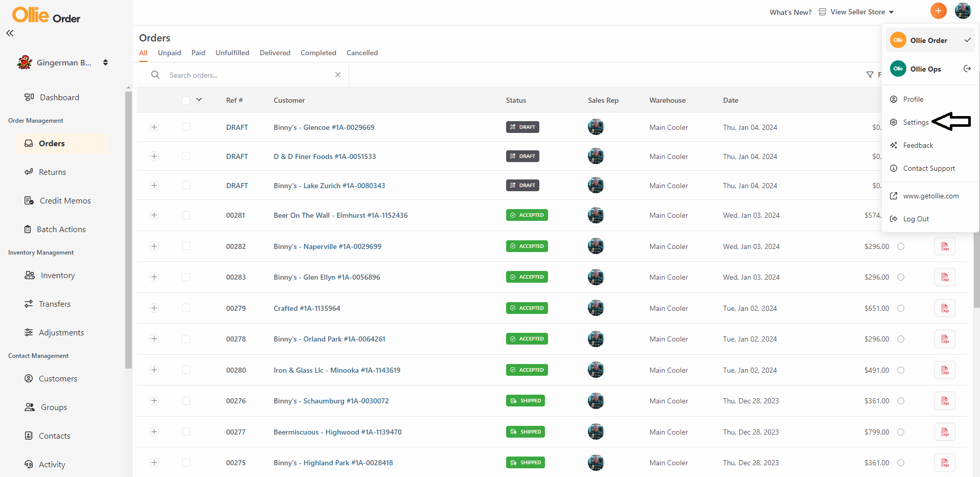
Task: Download PDF for order 00282
Action: pyautogui.click(x=945, y=246)
